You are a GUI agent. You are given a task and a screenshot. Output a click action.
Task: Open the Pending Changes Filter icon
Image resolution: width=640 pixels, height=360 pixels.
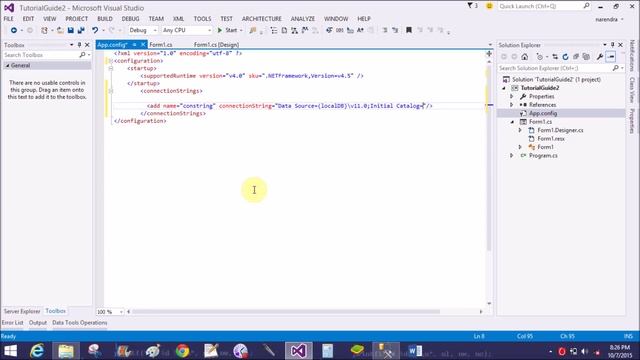(540, 57)
